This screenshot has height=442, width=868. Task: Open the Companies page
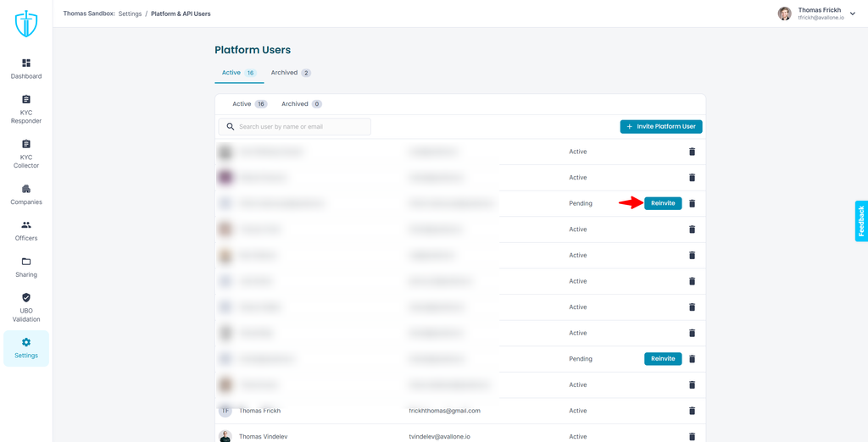point(26,195)
